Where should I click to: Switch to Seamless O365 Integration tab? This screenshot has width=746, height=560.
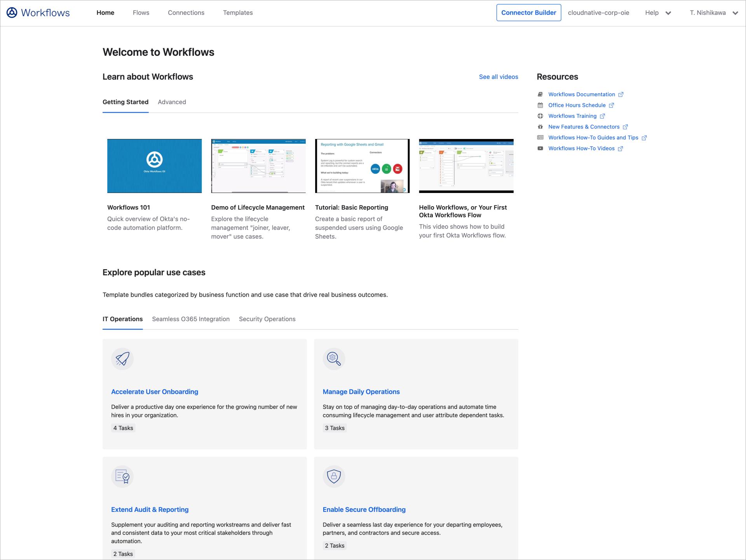190,319
